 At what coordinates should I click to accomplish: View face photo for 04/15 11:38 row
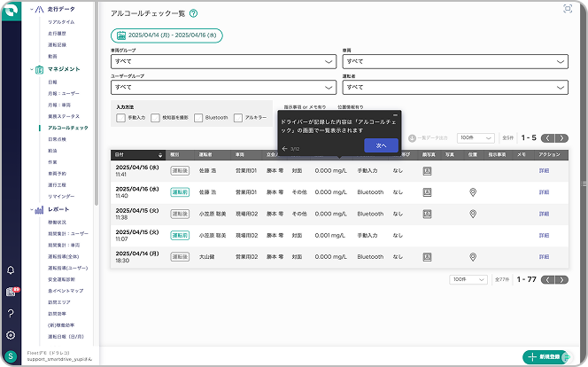click(427, 214)
